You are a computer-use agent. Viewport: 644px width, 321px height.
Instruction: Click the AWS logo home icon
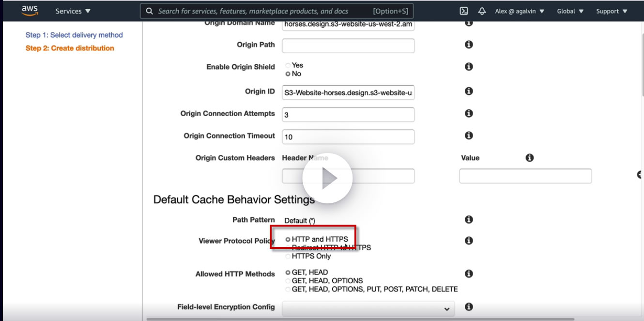(30, 10)
